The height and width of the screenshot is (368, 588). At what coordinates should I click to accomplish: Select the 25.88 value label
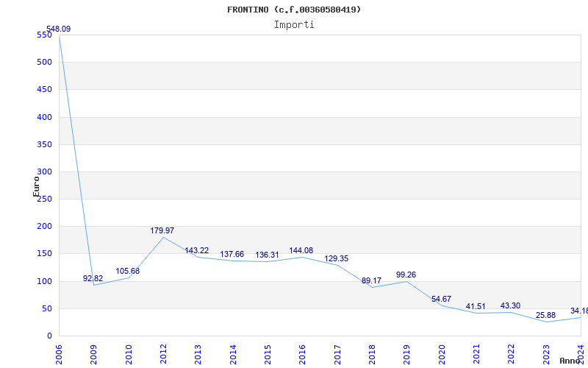(x=545, y=316)
